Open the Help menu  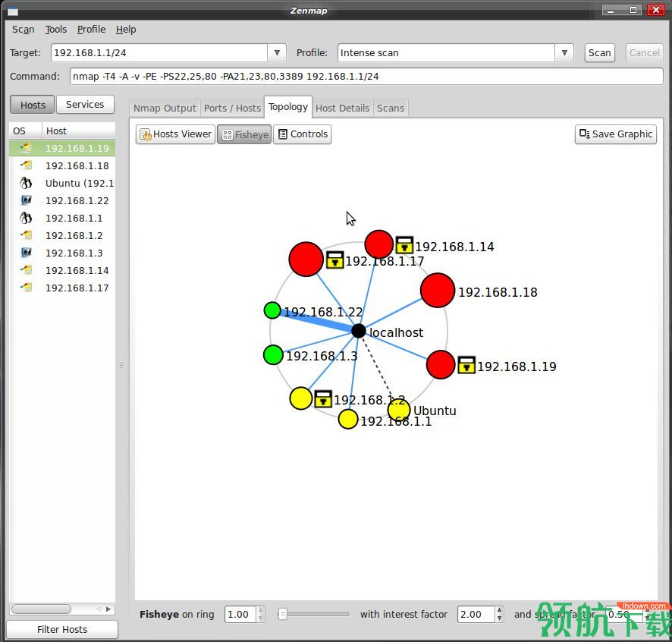coord(126,29)
